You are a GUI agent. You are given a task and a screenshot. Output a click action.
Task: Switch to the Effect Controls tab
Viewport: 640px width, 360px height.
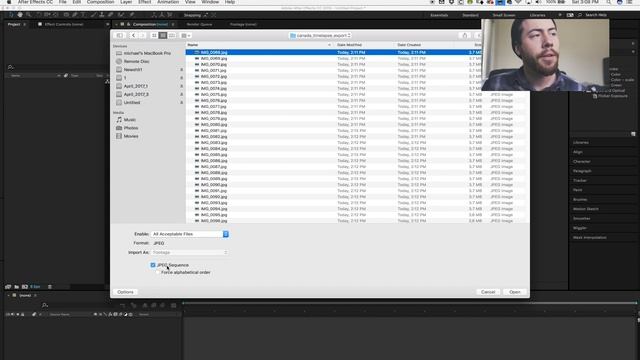[64, 24]
